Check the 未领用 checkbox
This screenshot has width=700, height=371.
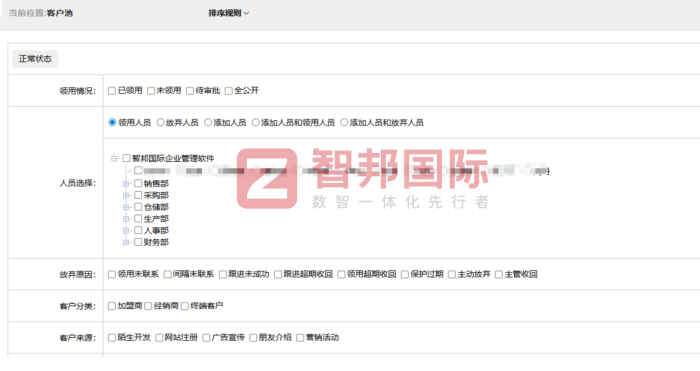(151, 91)
